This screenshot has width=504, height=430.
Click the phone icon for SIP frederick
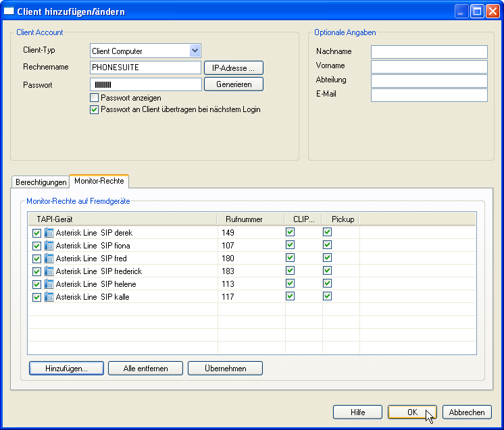pyautogui.click(x=49, y=271)
